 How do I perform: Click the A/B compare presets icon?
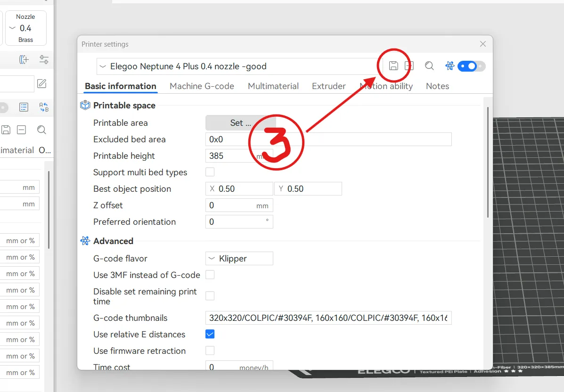(44, 107)
